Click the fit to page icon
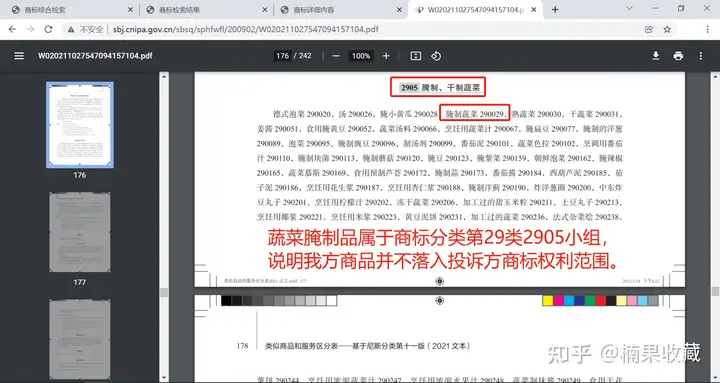This screenshot has width=720, height=383. (x=416, y=56)
